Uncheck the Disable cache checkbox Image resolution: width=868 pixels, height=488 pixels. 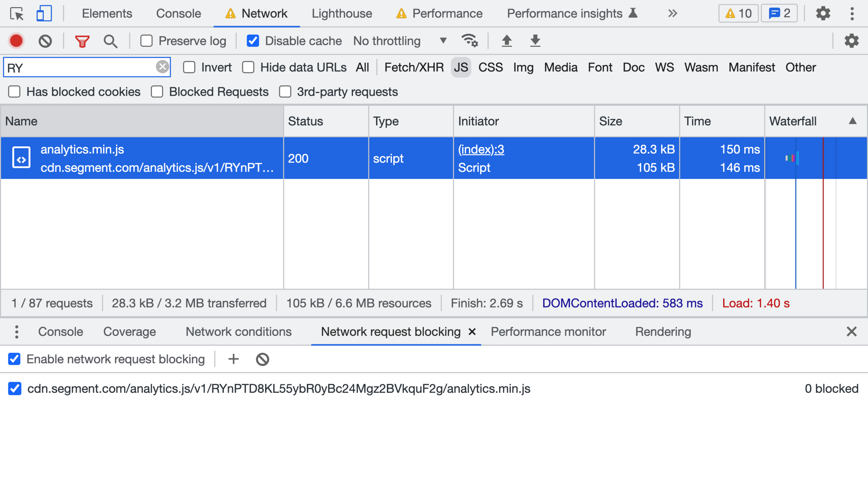pyautogui.click(x=253, y=41)
